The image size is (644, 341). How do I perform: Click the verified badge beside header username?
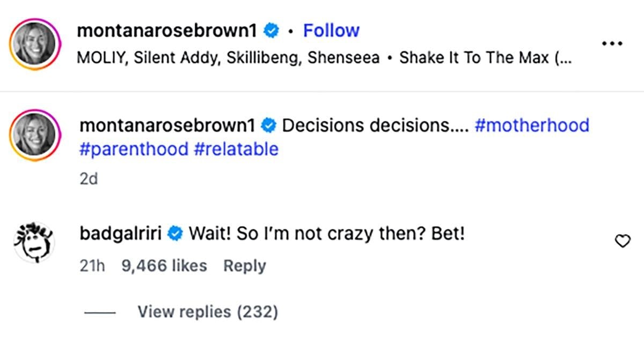(272, 31)
